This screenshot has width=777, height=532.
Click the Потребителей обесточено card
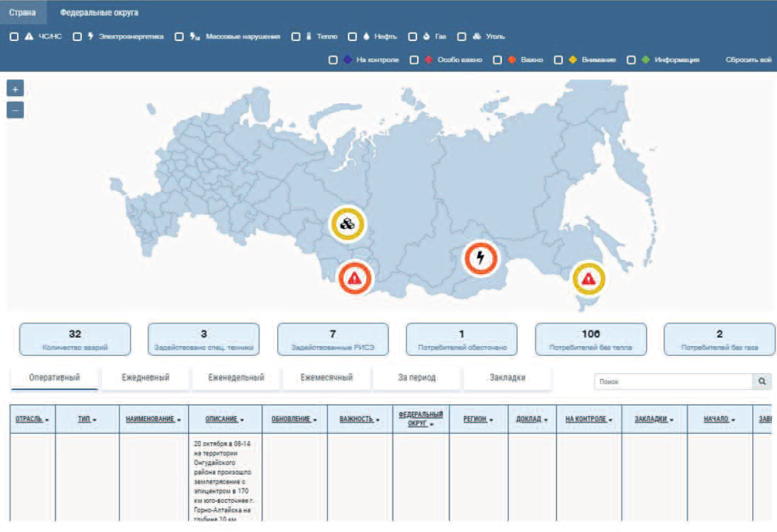coord(462,339)
